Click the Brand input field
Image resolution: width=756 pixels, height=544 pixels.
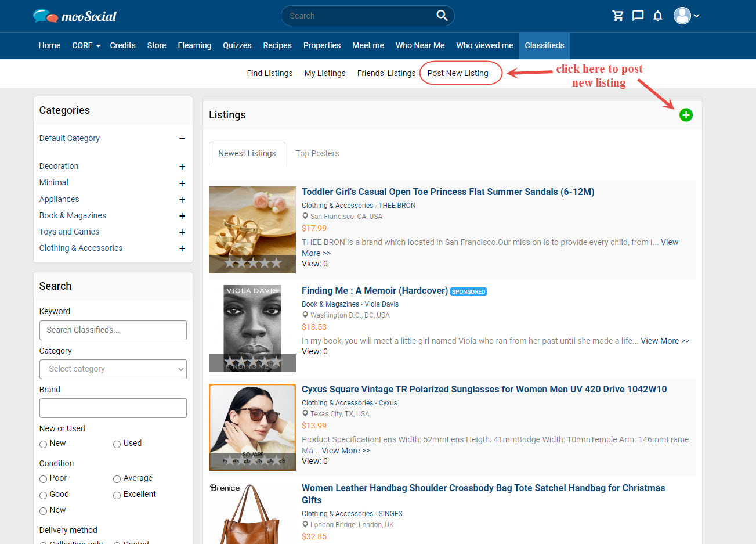pos(113,408)
